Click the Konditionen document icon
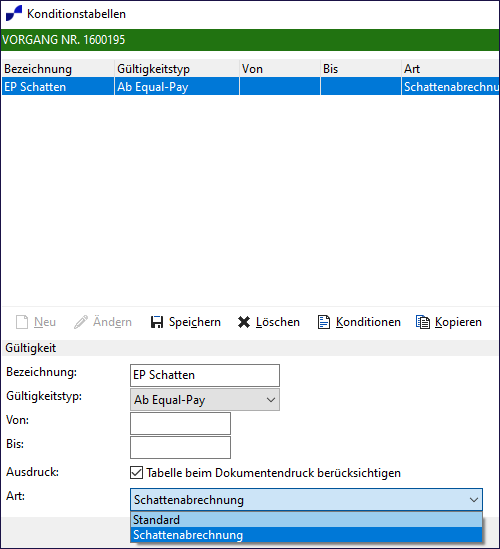500x549 pixels. click(324, 322)
